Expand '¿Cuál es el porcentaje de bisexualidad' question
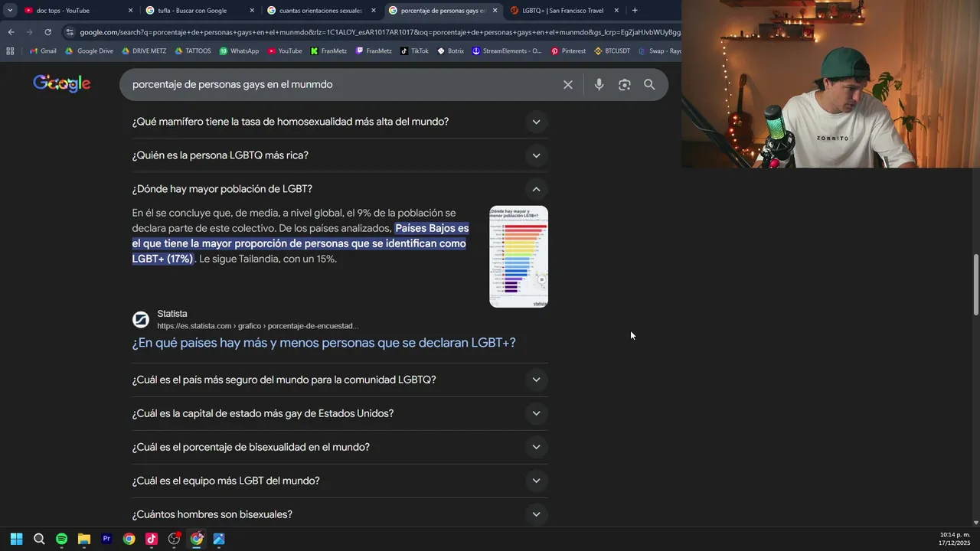This screenshot has height=551, width=980. (x=340, y=447)
